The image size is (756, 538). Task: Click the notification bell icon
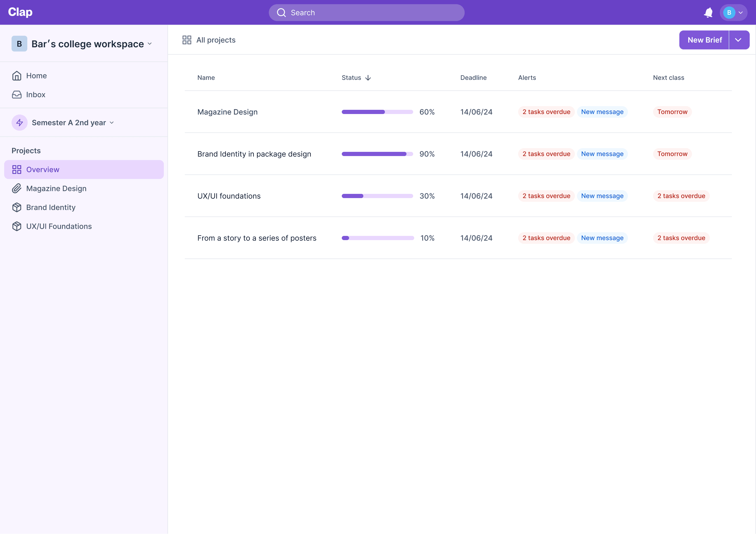coord(708,13)
